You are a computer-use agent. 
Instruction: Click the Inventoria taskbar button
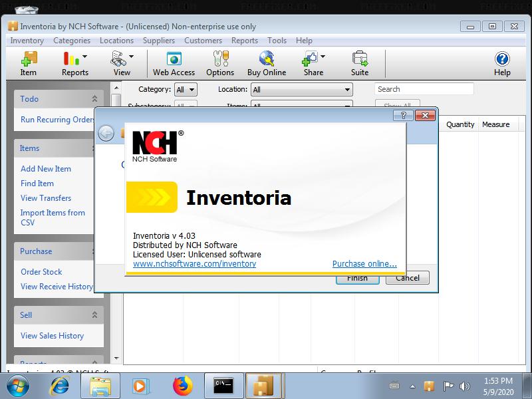(264, 386)
